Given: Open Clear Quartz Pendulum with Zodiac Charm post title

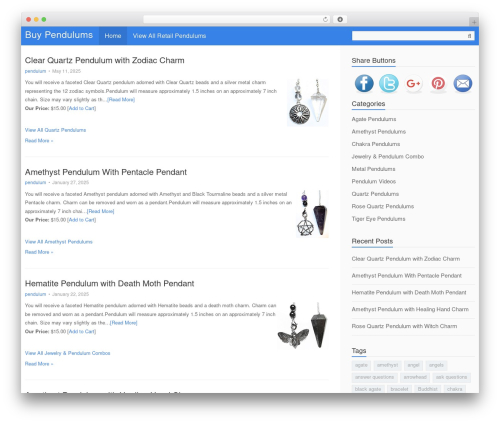Looking at the screenshot, I should [105, 60].
